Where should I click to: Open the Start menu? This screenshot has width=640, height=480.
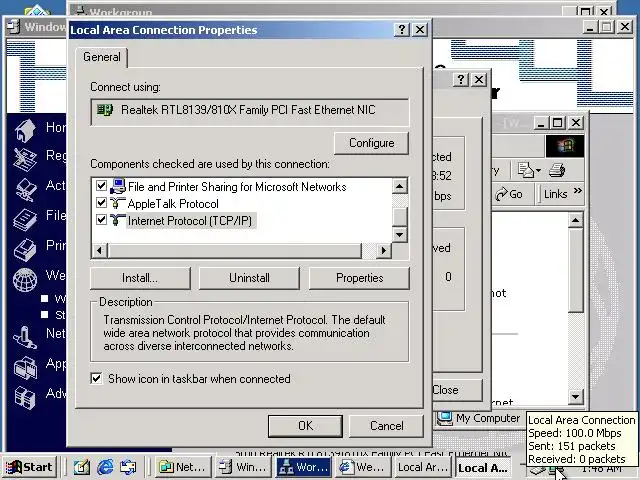pyautogui.click(x=29, y=466)
